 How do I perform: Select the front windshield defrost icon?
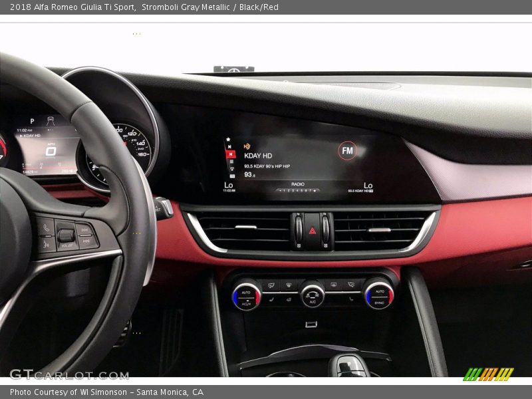288,285
